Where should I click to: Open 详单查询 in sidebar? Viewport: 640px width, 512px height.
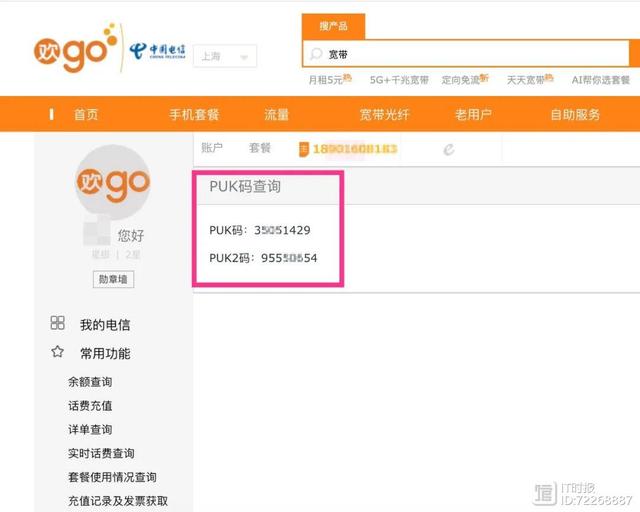click(x=90, y=430)
